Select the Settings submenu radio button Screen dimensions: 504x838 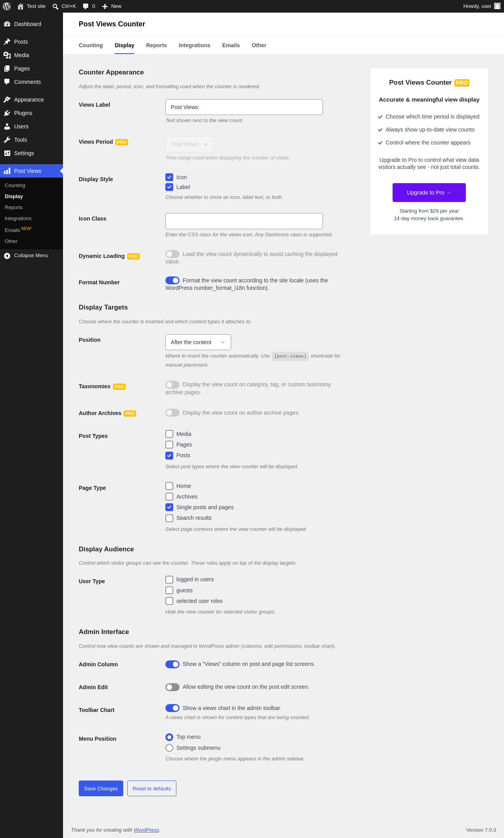click(x=169, y=748)
